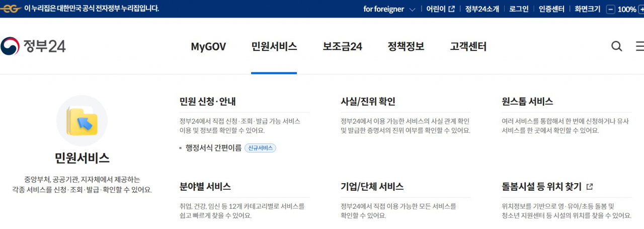Open the 민원 신청·안내 section
The width and height of the screenshot is (644, 229).
[208, 101]
